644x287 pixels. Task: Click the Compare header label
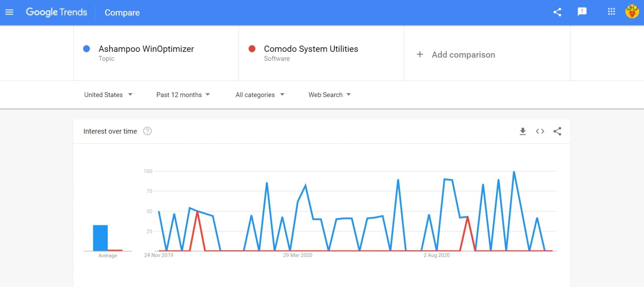click(x=122, y=13)
